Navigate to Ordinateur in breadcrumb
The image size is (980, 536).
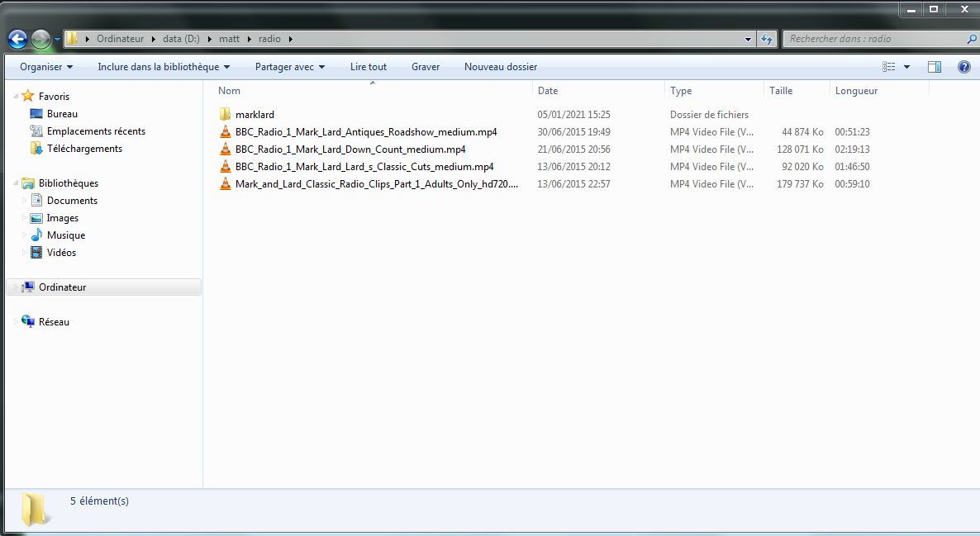pos(120,39)
